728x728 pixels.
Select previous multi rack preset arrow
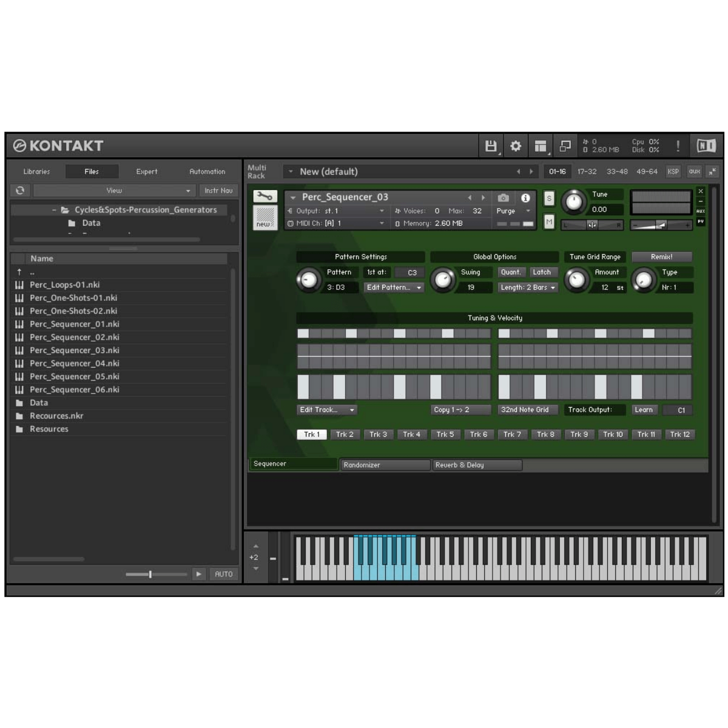pyautogui.click(x=518, y=172)
